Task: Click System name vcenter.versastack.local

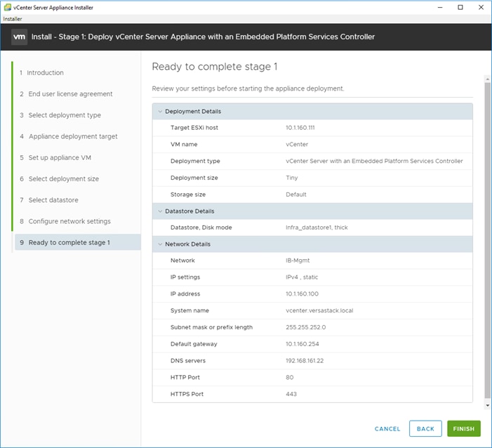Action: pos(319,310)
